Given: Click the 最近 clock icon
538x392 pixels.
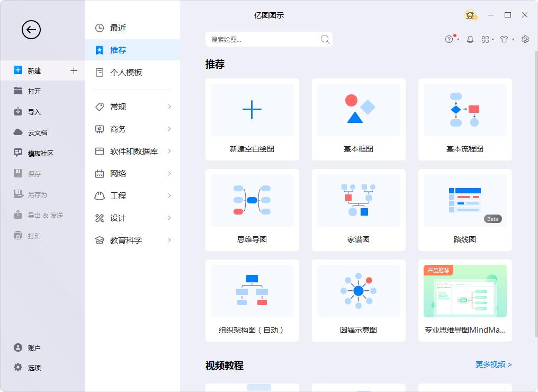Looking at the screenshot, I should click(100, 28).
